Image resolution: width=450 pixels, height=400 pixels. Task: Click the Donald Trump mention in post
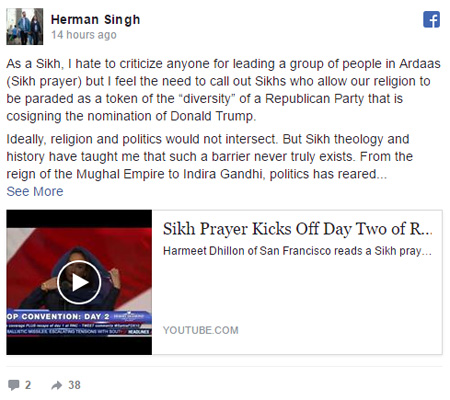(212, 116)
